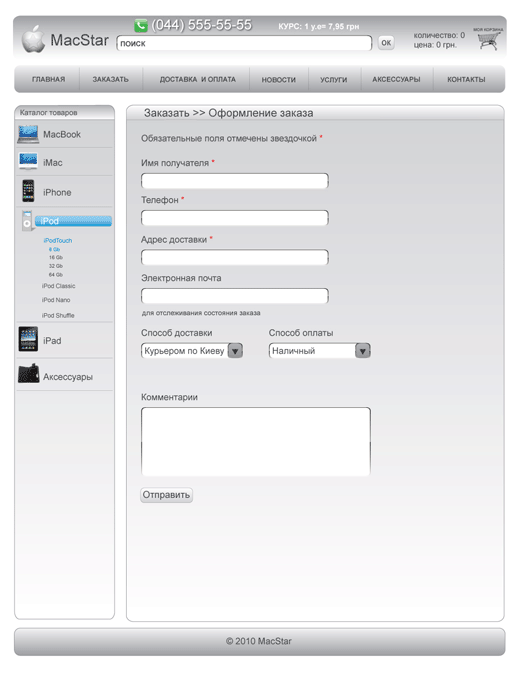Viewport: 514px width, 673px height.
Task: Click the '© 2010 MacStar' footer text
Action: 259,641
